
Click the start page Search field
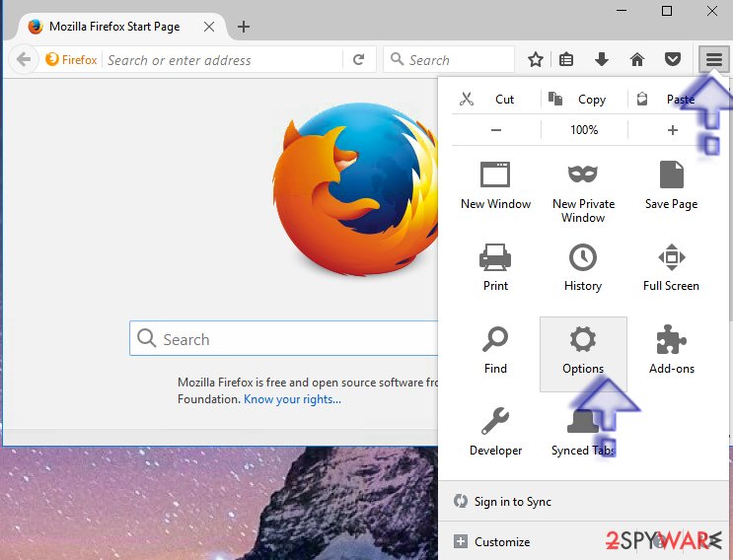[283, 338]
